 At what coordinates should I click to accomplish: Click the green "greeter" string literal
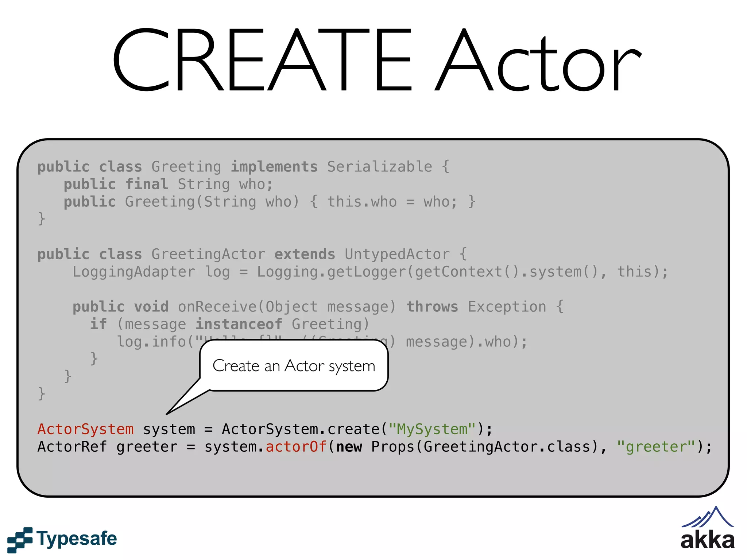tap(656, 447)
